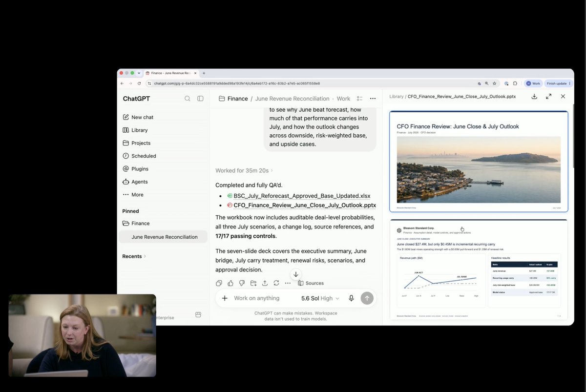Select the Blossom Standard Corp. summary slide
This screenshot has width=586, height=392.
[479, 270]
